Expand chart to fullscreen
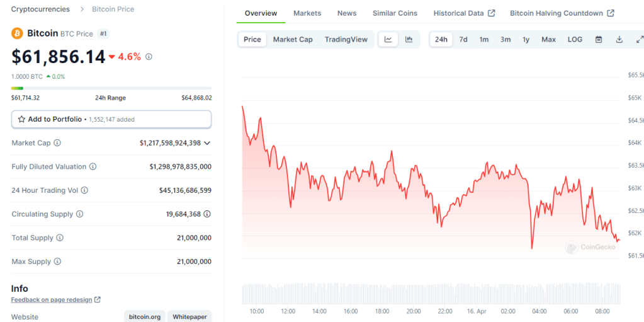644x322 pixels. click(x=640, y=40)
